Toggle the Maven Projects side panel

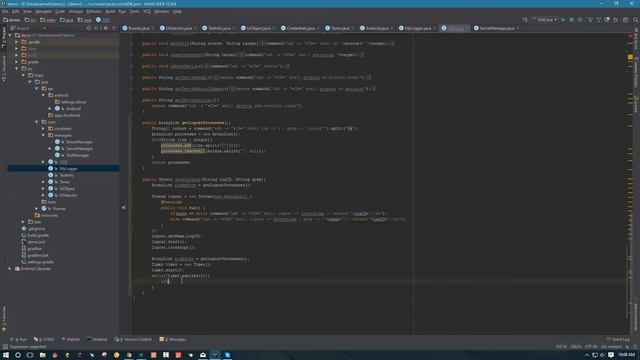point(636,73)
